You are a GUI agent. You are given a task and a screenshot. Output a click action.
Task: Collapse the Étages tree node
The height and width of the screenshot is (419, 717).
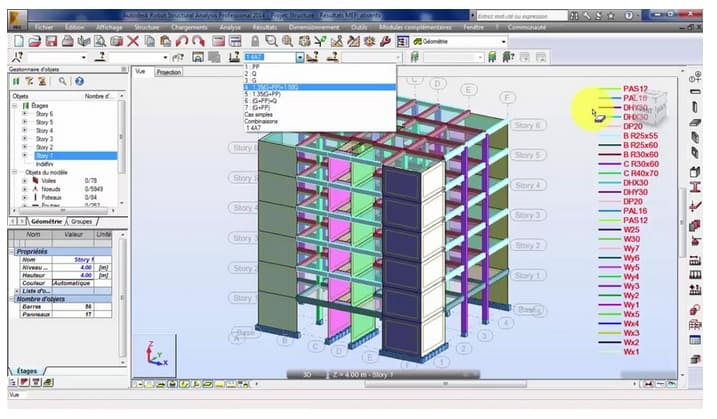point(14,105)
